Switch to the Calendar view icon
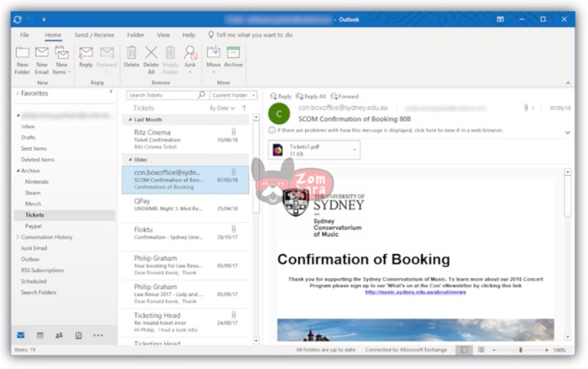Image resolution: width=588 pixels, height=369 pixels. [x=40, y=335]
